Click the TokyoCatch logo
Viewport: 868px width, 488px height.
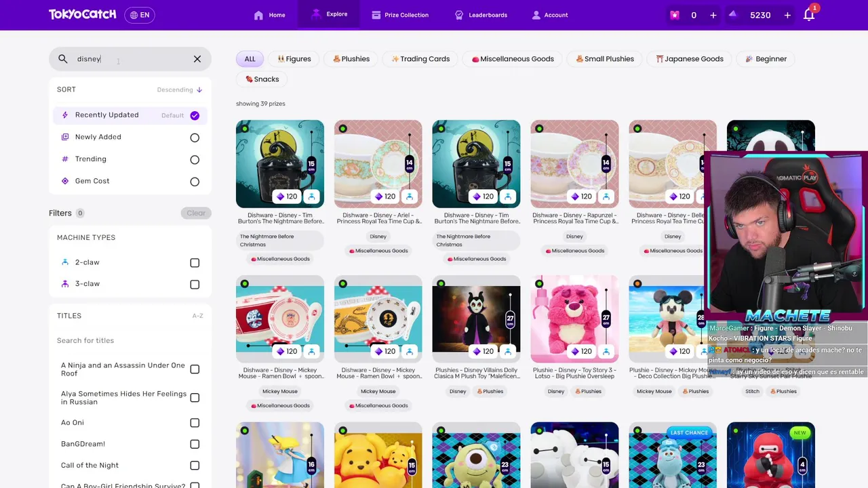82,14
